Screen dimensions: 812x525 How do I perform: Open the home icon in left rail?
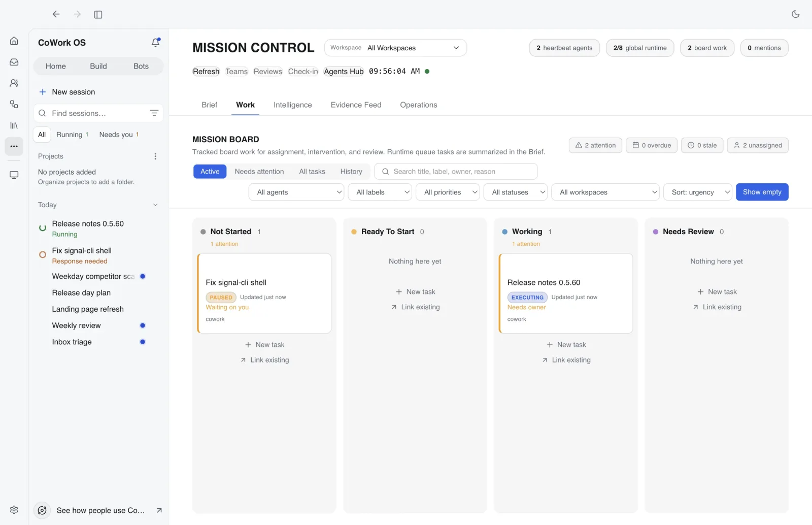[x=14, y=41]
